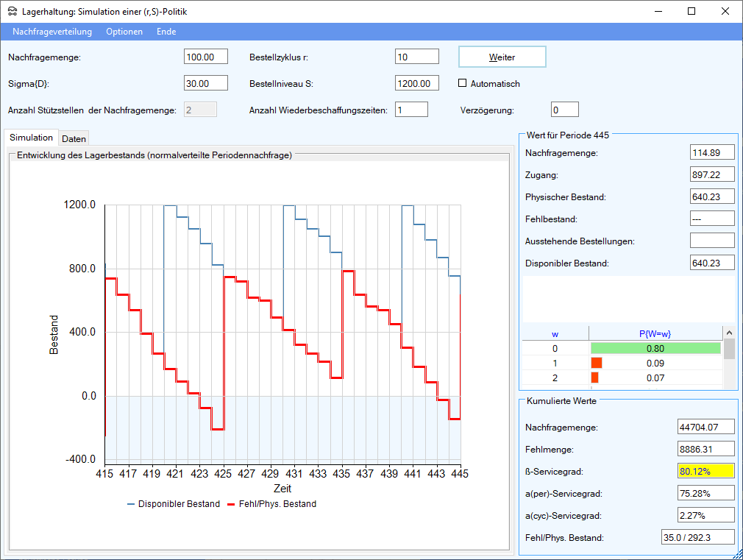Switch to the Daten tab
Image resolution: width=743 pixels, height=560 pixels.
tap(74, 138)
